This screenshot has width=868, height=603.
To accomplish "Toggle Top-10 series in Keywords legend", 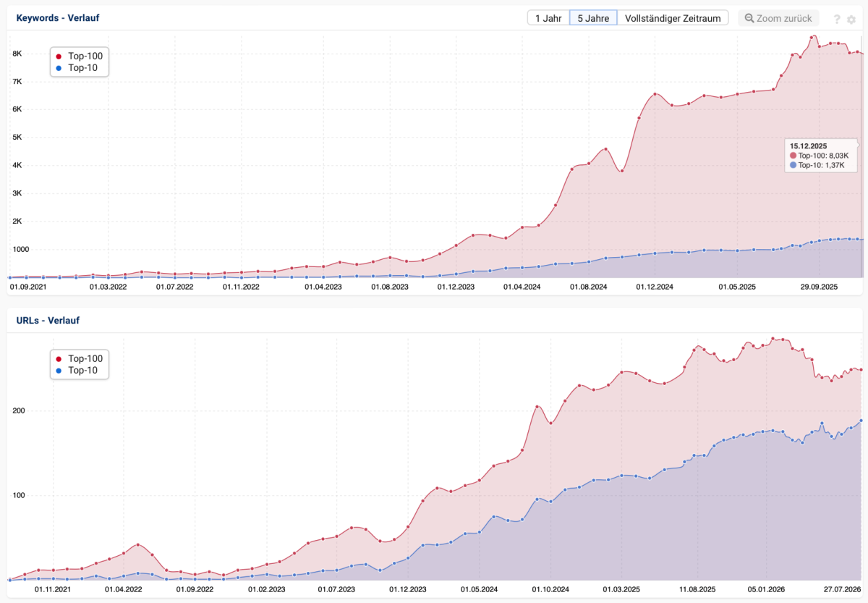I will click(76, 69).
